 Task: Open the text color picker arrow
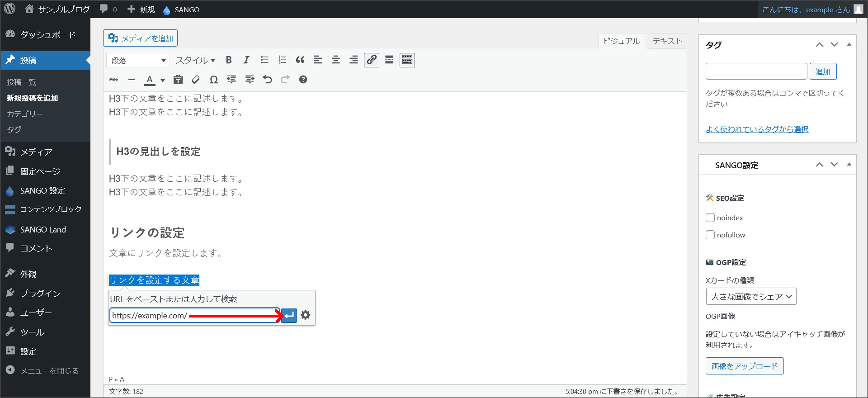click(x=163, y=81)
